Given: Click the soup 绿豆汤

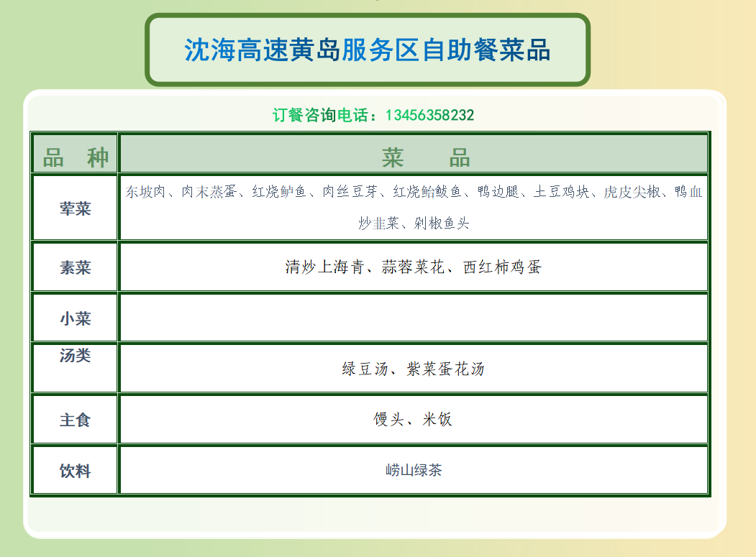Looking at the screenshot, I should point(365,369).
